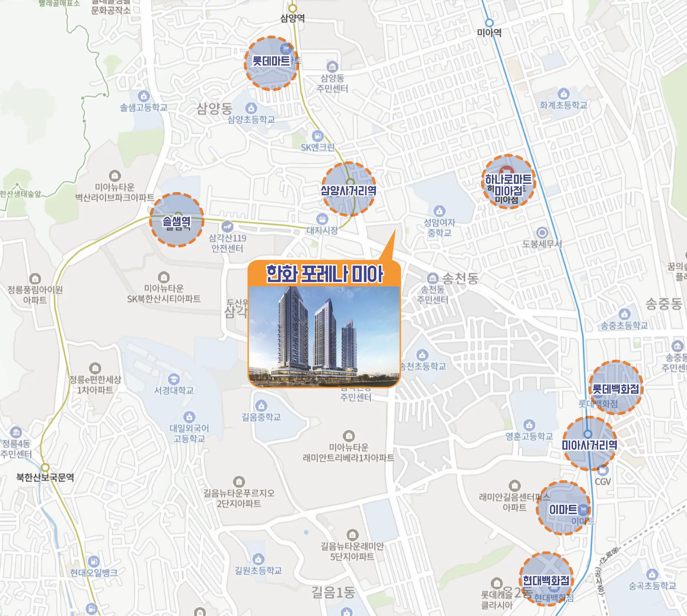This screenshot has width=687, height=616.
Task: Click the 길음중학교 school marker icon
Action: (261, 406)
